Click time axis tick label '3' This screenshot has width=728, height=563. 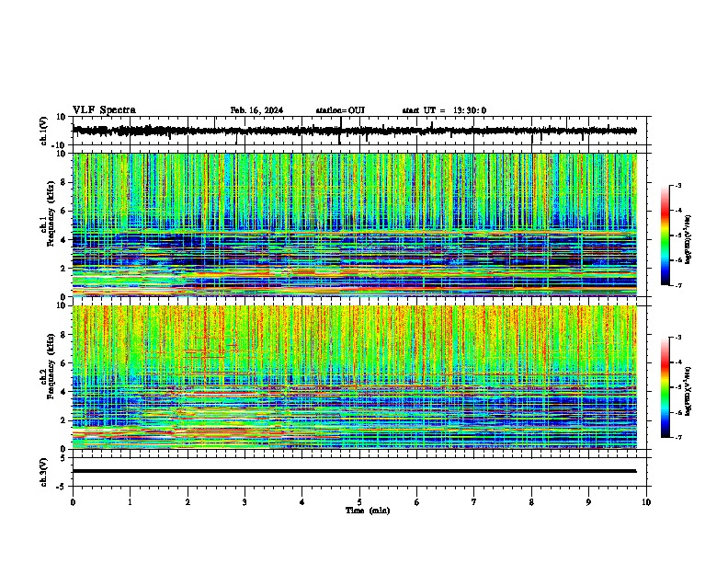click(245, 502)
